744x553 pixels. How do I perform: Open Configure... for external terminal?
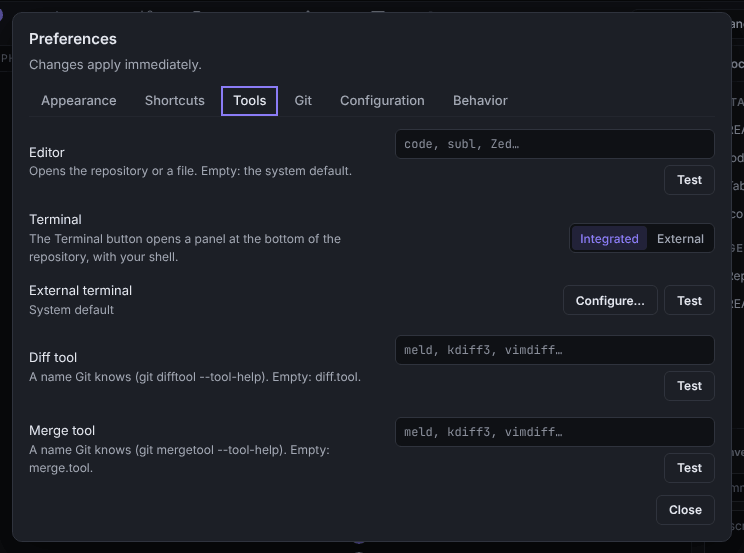pos(610,300)
